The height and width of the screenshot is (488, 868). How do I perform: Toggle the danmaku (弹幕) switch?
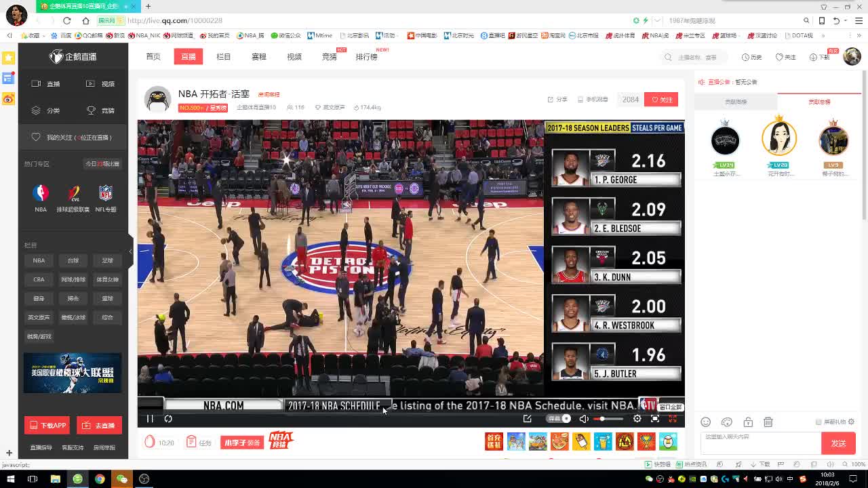click(561, 419)
